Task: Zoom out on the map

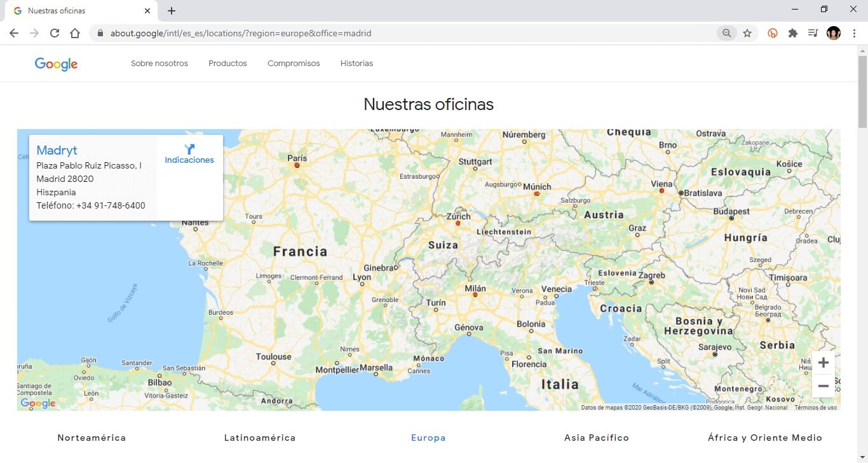Action: tap(824, 386)
